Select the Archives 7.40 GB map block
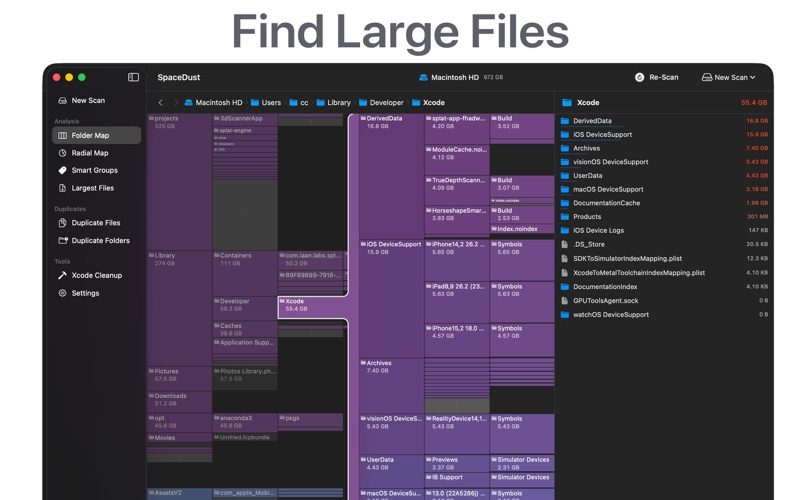The image size is (800, 500). (x=391, y=385)
